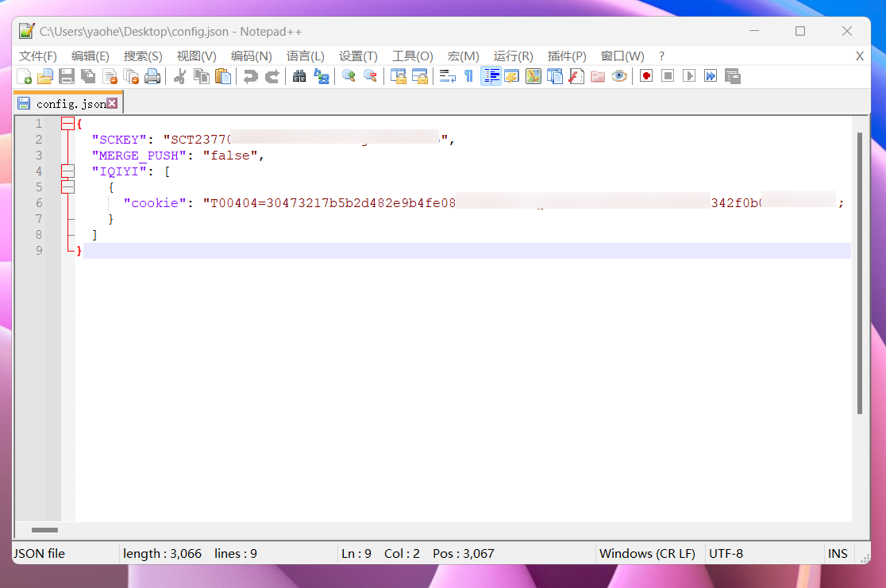This screenshot has width=886, height=588.
Task: Open the 设置(T) menu
Action: pyautogui.click(x=358, y=56)
